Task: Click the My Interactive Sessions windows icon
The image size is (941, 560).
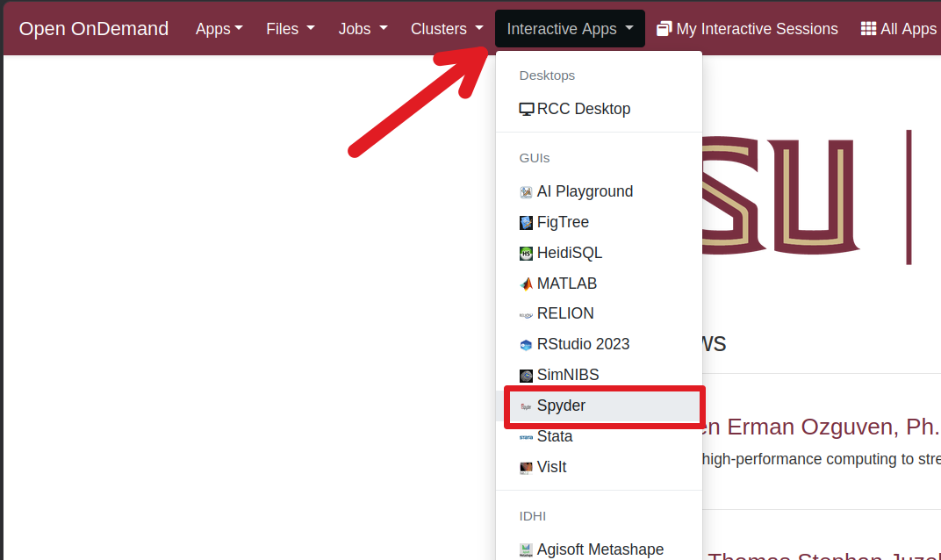Action: (664, 29)
